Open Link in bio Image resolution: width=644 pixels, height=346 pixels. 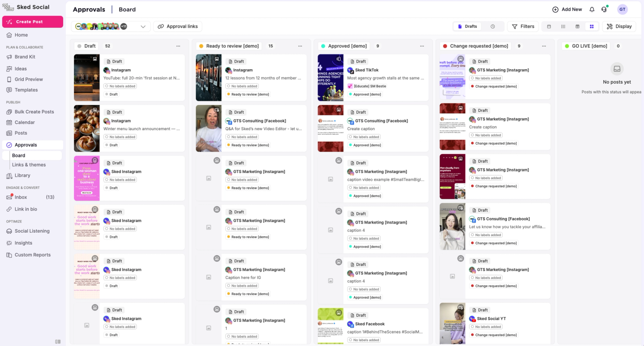coord(26,209)
